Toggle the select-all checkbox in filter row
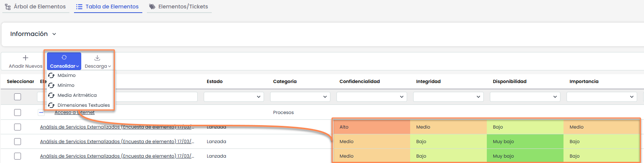 click(x=18, y=97)
